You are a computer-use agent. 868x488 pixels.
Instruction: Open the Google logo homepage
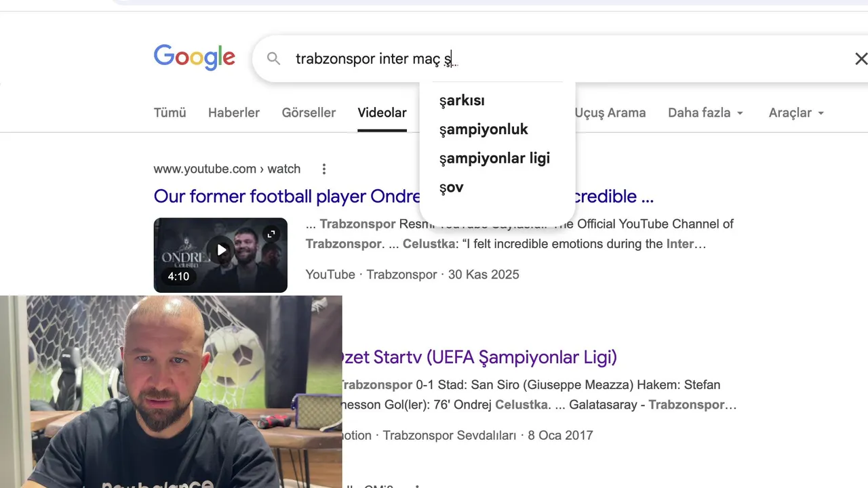[195, 58]
